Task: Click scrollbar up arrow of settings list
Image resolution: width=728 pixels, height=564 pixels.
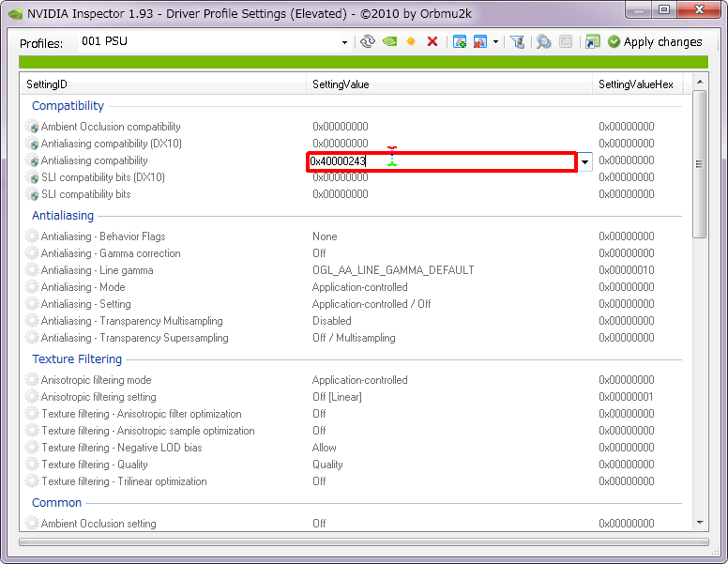Action: 700,82
